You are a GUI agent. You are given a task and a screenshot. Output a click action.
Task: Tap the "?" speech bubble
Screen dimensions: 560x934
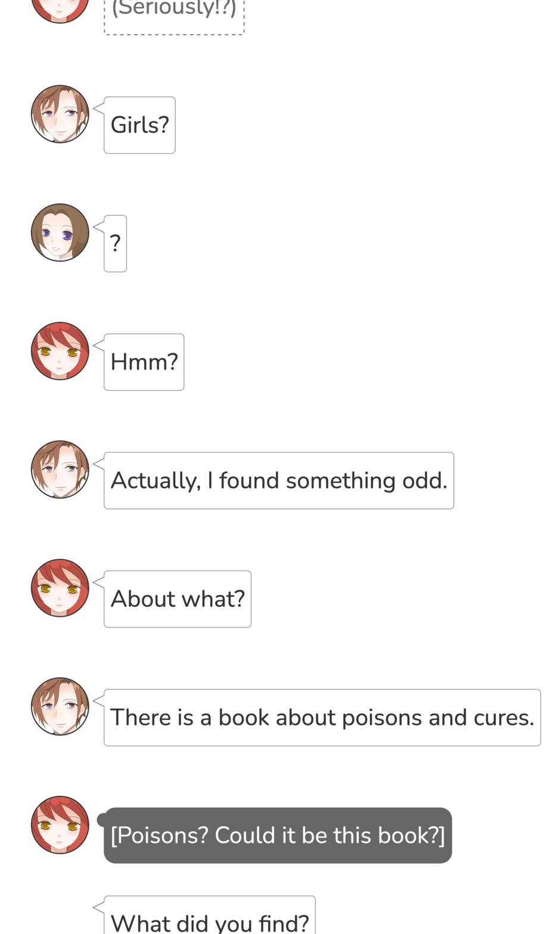click(115, 244)
